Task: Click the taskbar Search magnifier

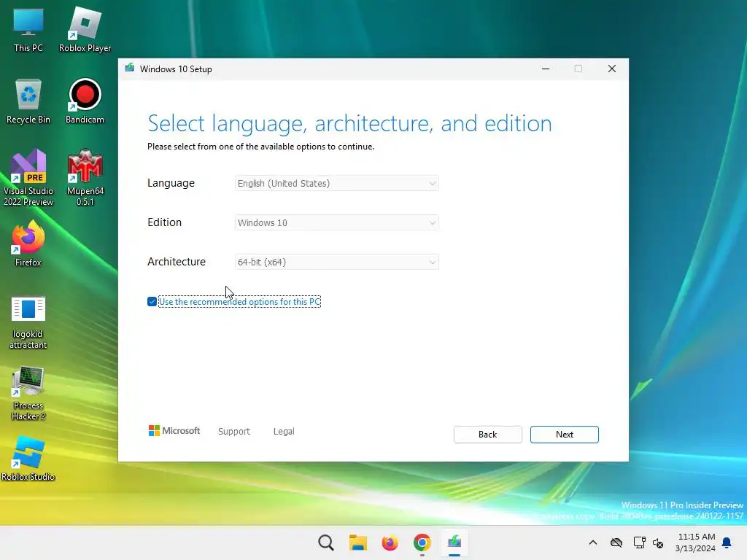Action: click(326, 542)
